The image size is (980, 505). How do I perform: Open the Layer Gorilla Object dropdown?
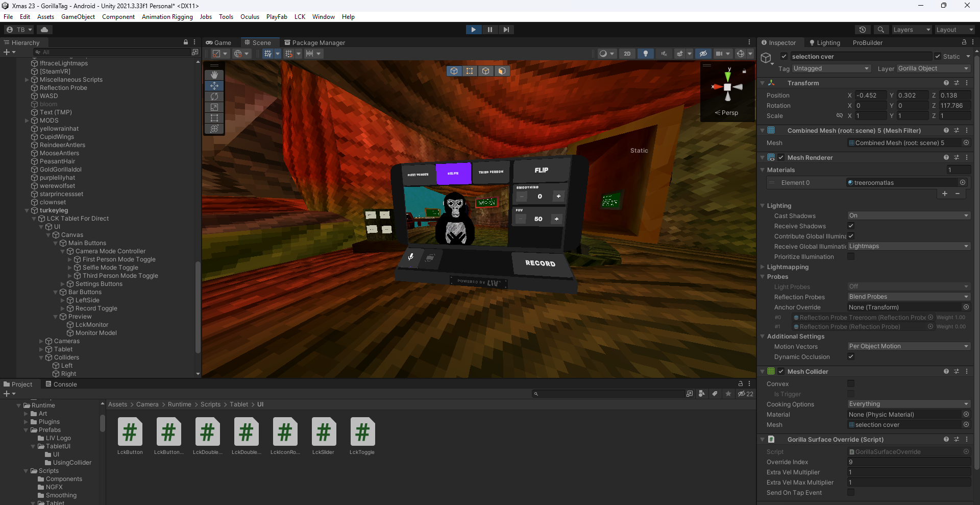pos(934,68)
